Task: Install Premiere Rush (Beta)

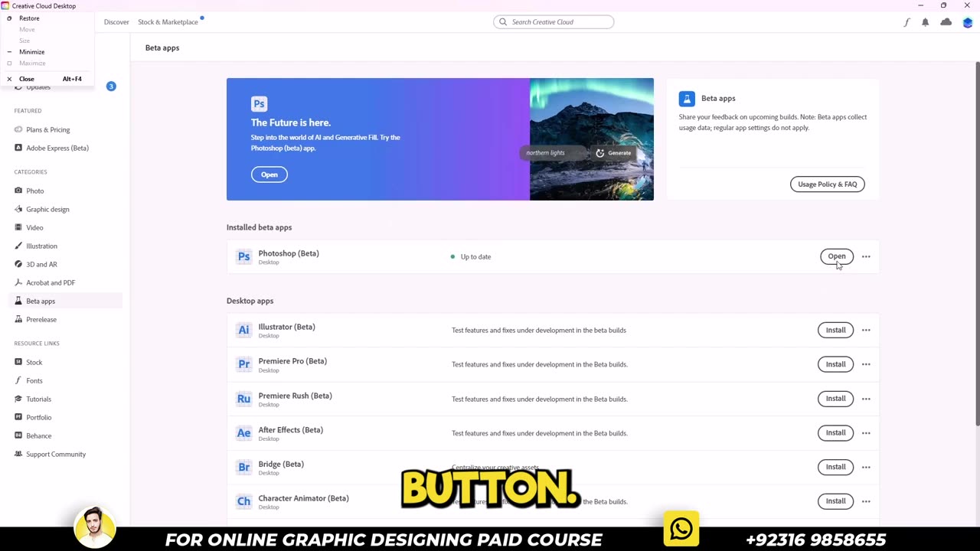Action: pyautogui.click(x=835, y=399)
